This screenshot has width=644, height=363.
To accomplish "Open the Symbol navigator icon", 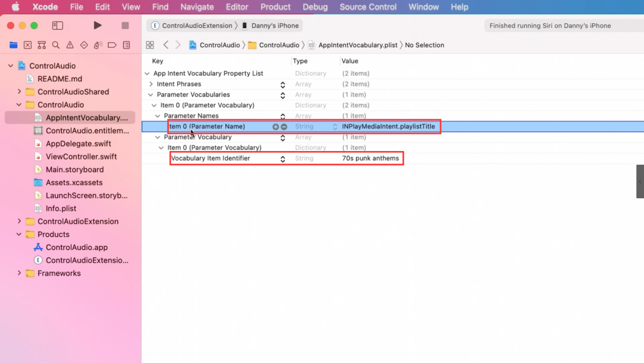I will tap(42, 45).
